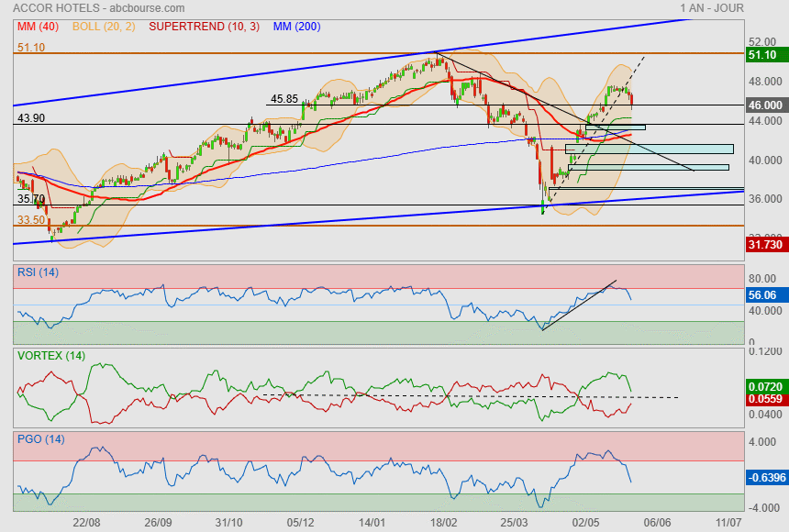Screen dimensions: 789x532
Task: Click the 52.00 price axis value
Action: tap(762, 42)
